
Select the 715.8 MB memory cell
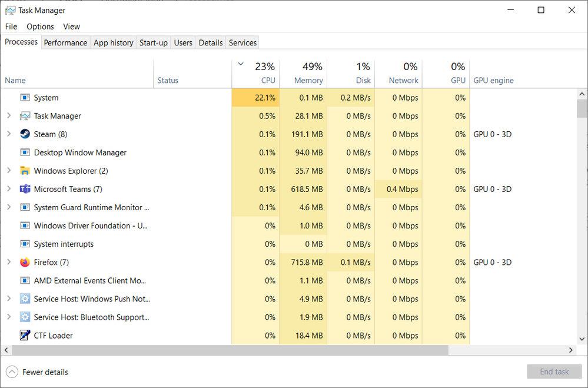(x=303, y=262)
